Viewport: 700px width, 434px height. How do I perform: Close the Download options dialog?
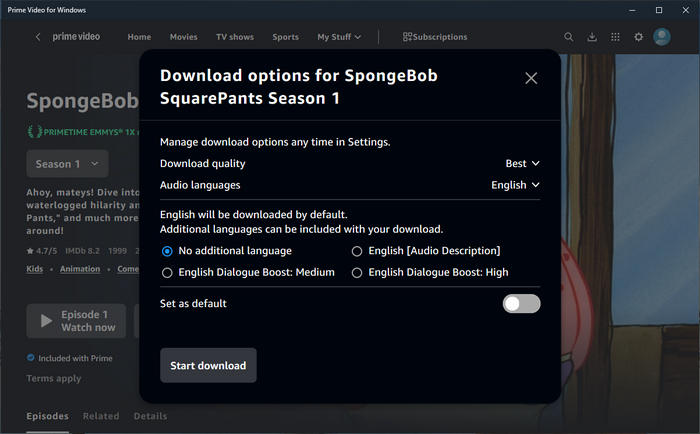[531, 78]
